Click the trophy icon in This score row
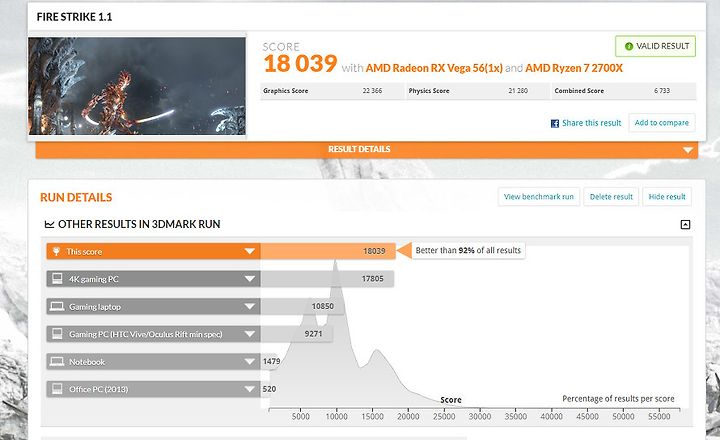Image resolution: width=720 pixels, height=440 pixels. point(56,251)
